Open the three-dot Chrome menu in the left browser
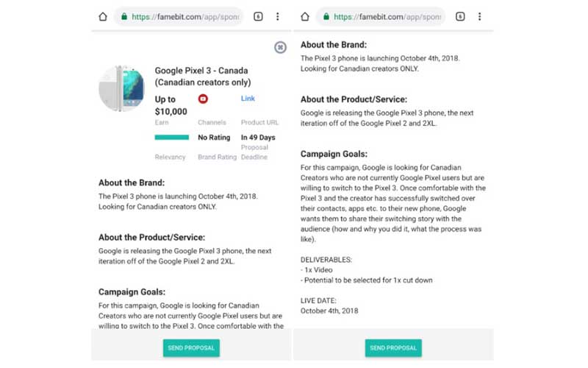This screenshot has width=588, height=368. (277, 17)
